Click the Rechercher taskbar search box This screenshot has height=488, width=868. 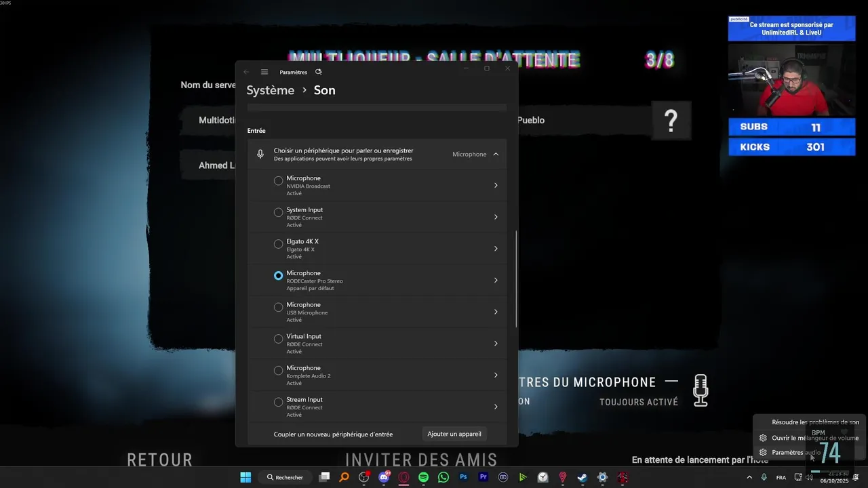[x=285, y=477]
